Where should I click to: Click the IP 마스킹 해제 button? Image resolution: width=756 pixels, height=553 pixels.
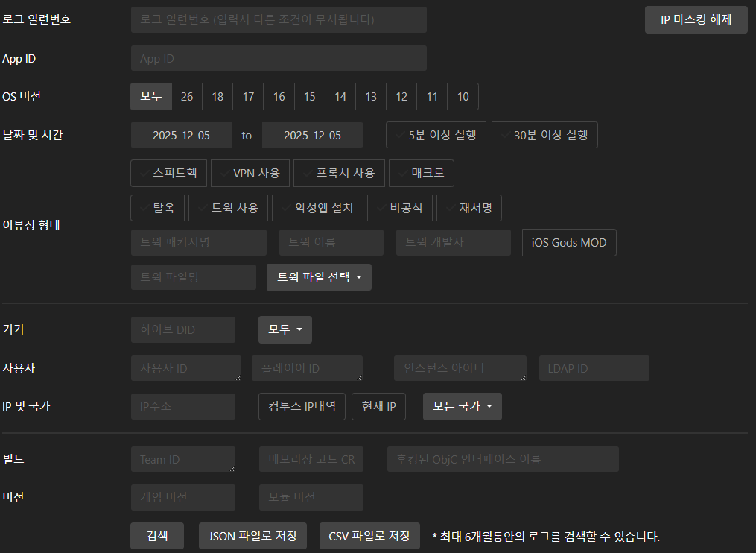pos(696,20)
